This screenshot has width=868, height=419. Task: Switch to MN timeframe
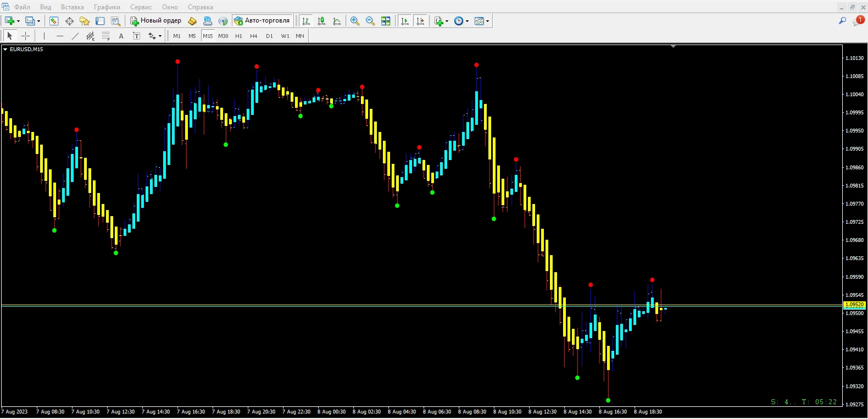coord(300,36)
